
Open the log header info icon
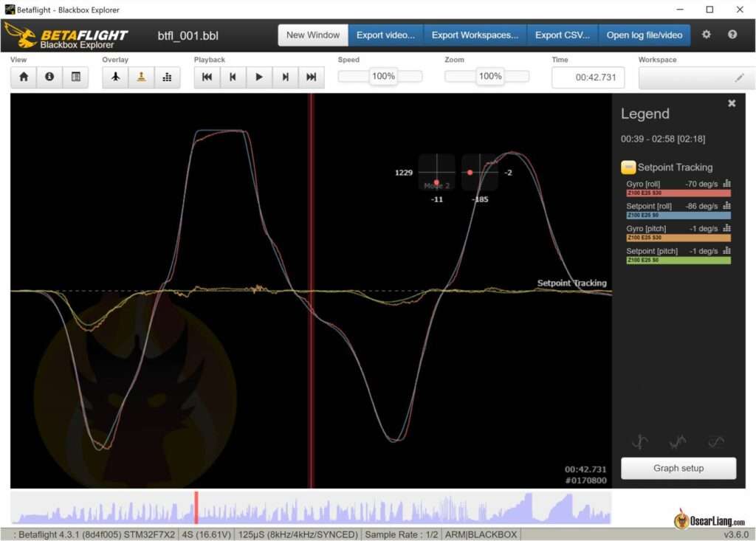(x=49, y=77)
